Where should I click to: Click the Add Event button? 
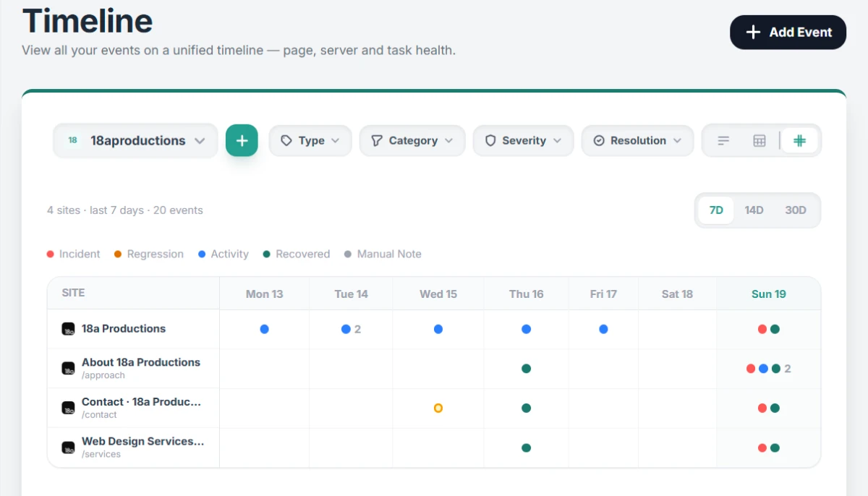click(x=788, y=33)
